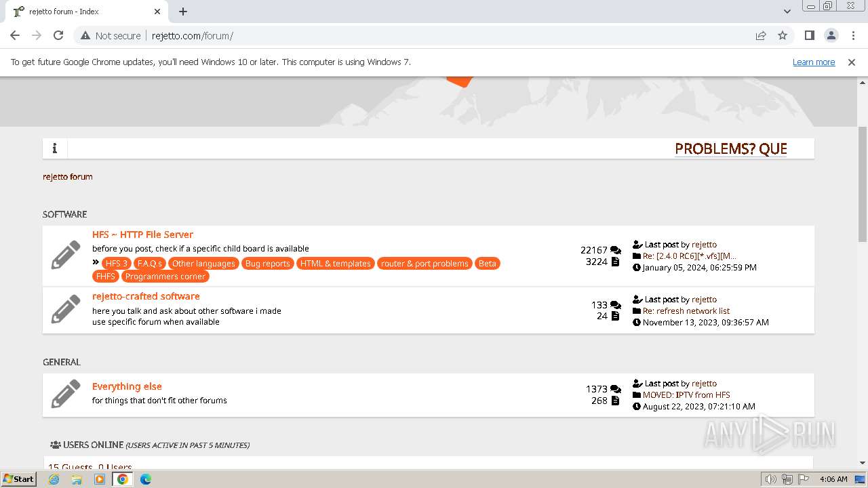The height and width of the screenshot is (488, 868).
Task: Open rejetto profile in HFS last post
Action: (704, 244)
